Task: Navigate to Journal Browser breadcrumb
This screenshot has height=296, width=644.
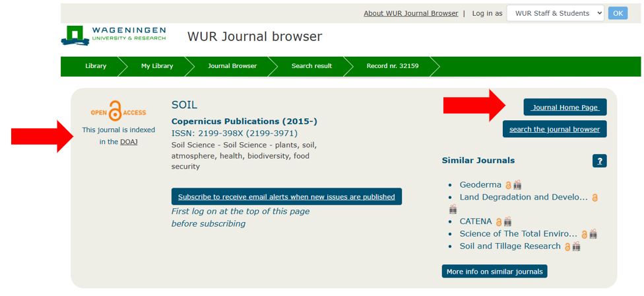Action: click(x=232, y=66)
